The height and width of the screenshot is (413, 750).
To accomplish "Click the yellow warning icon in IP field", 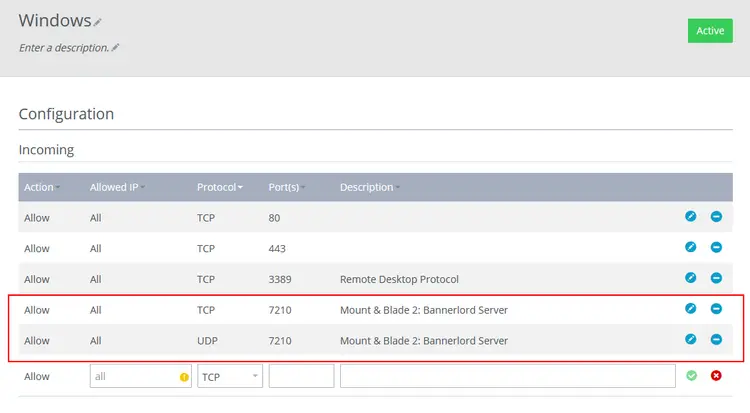I will (184, 377).
